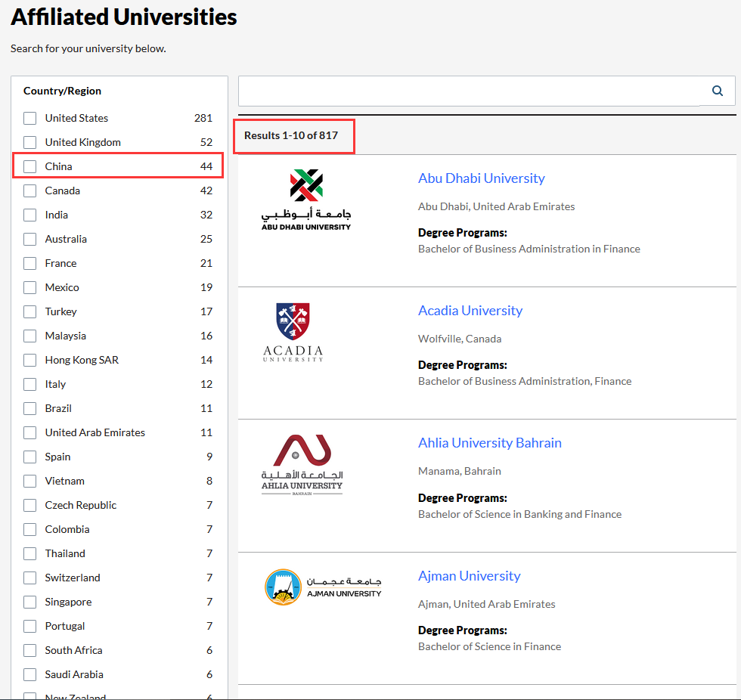Viewport: 741px width, 700px height.
Task: Click the India count 32
Action: coord(206,215)
